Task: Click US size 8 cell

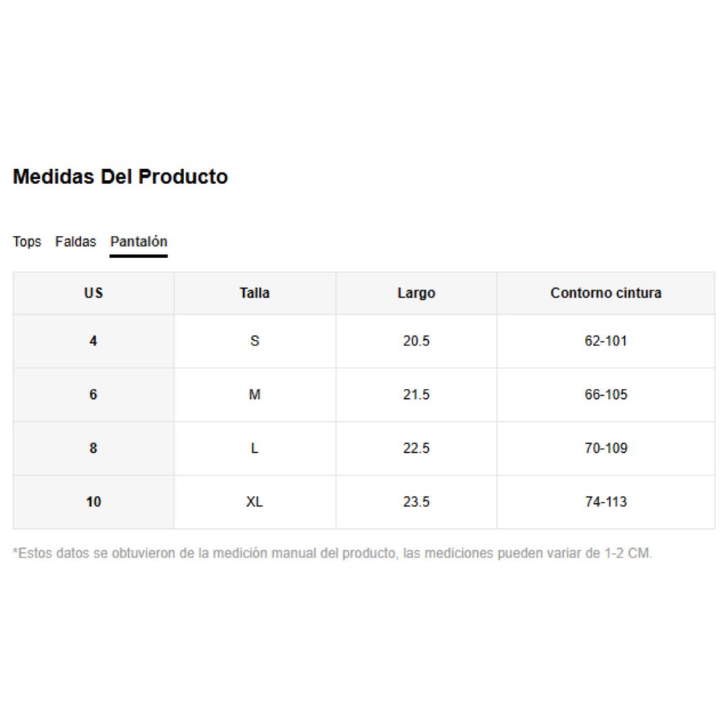Action: click(x=93, y=449)
